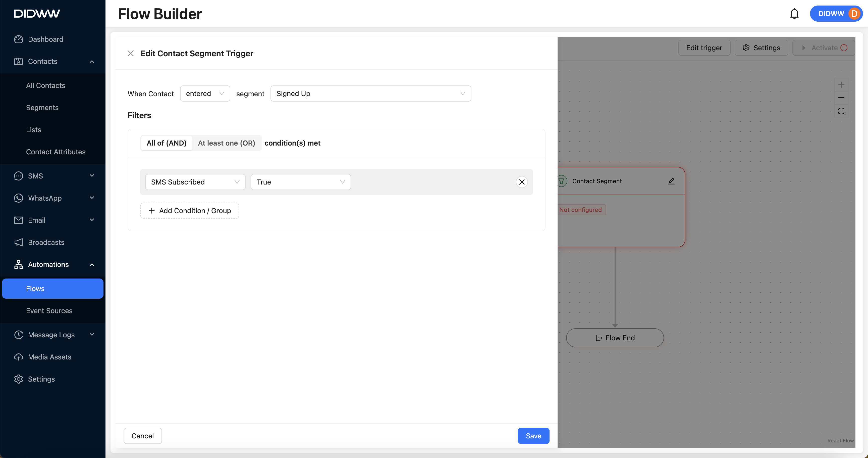Open the Dashboard from the sidebar
The width and height of the screenshot is (868, 458).
point(45,39)
